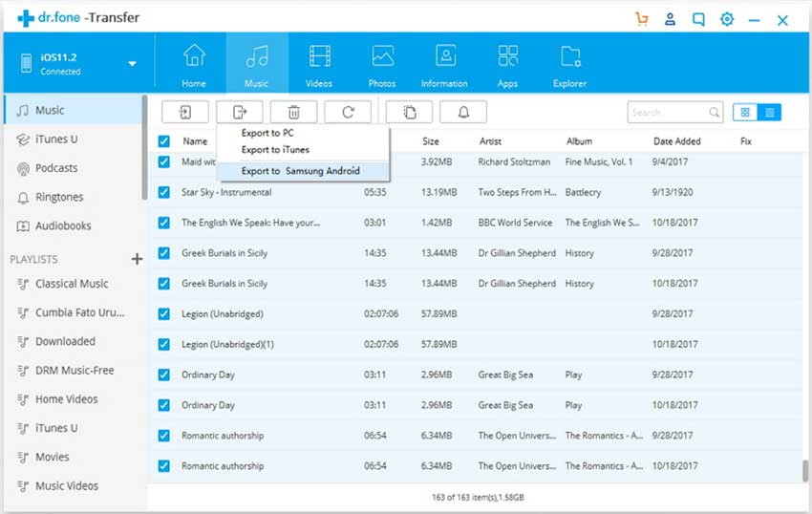812x514 pixels.
Task: Uncheck Star Sky - Instrumental checkbox
Action: point(164,192)
